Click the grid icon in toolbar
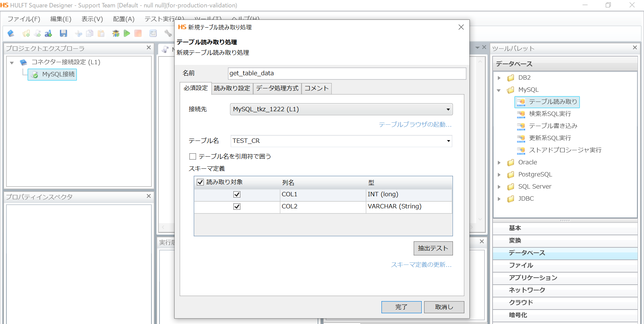 (153, 33)
